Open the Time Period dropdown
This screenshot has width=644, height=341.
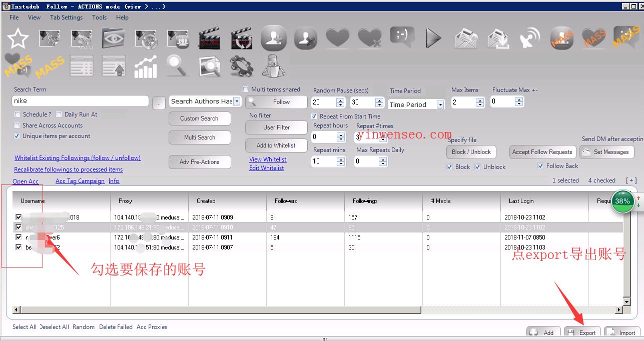(x=440, y=105)
